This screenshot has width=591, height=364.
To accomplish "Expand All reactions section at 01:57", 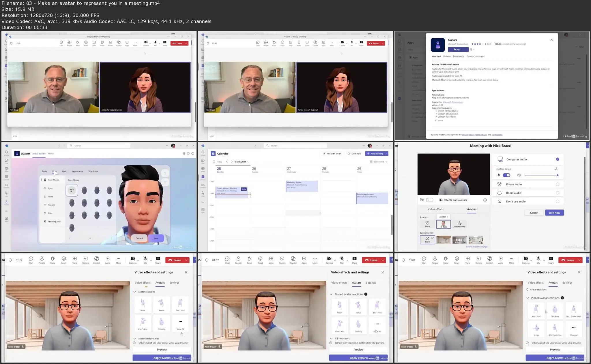I will click(x=331, y=339).
